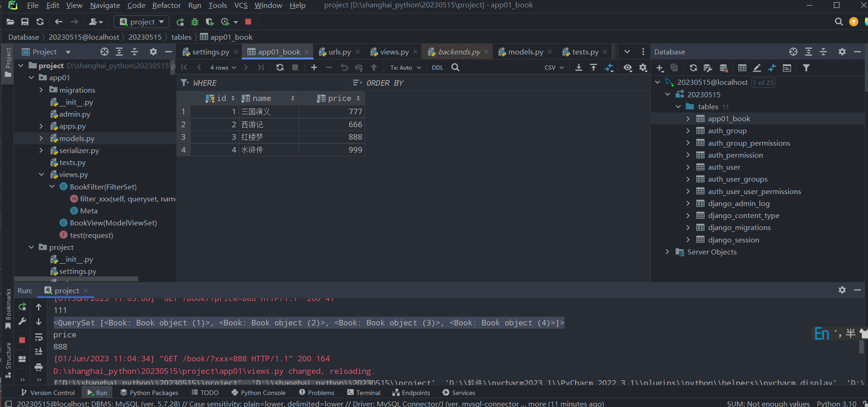Click the Rerun project icon in toolbar
Screen dimensions: 868x407
pos(180,22)
